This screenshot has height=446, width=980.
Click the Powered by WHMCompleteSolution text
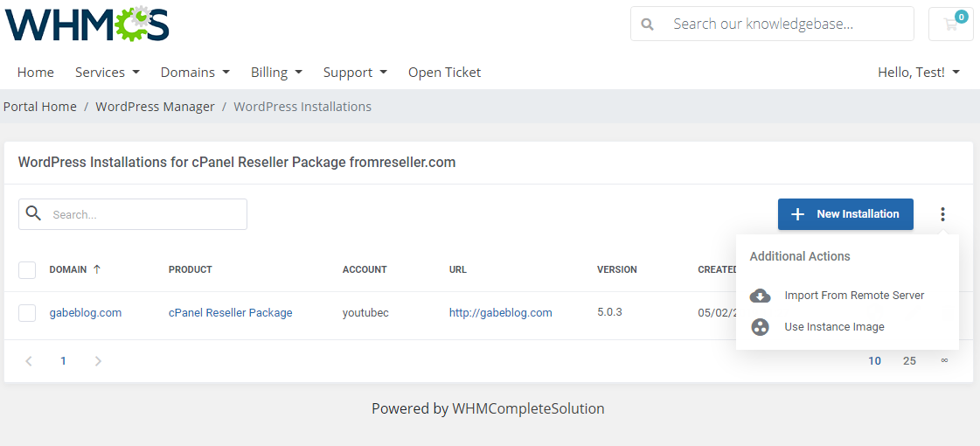[x=488, y=409]
